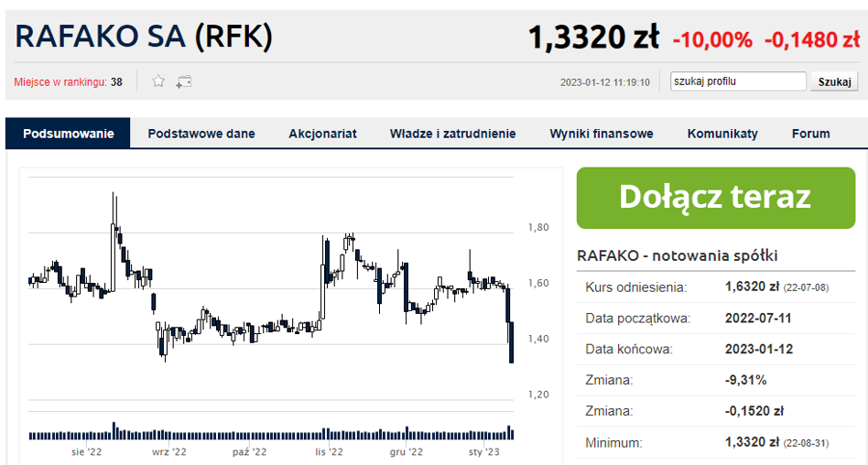Click the gru '22 axis label
Screen dimensions: 868x465
click(x=407, y=452)
